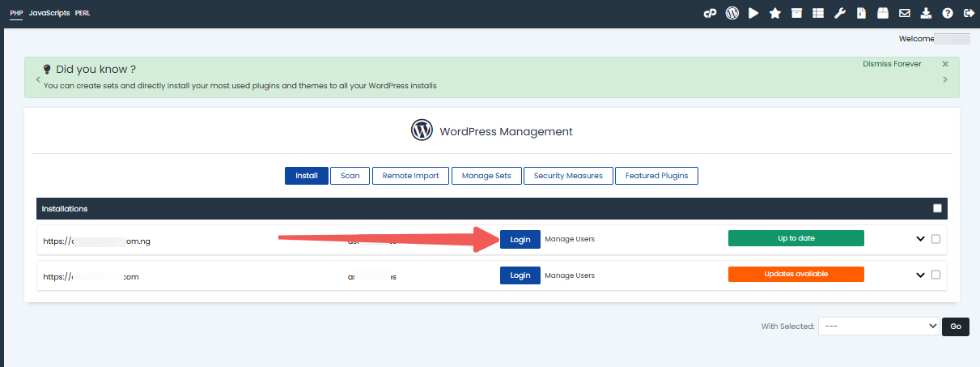
Task: Show previous tip with left chevron
Action: coord(37,79)
